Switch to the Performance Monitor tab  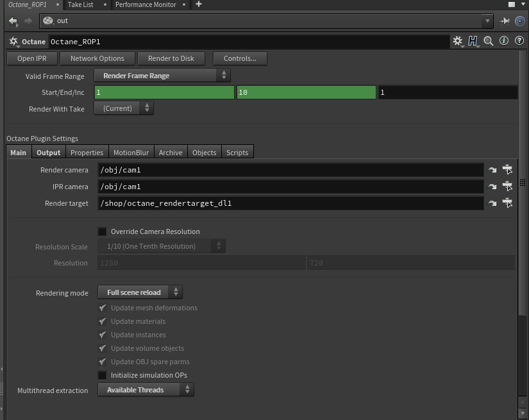coord(146,4)
